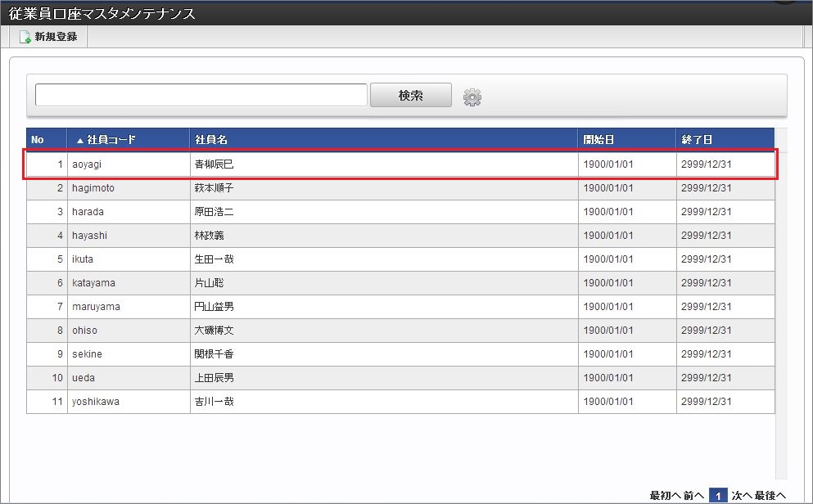Screen dimensions: 813x504
Task: Click the 新規登録 document icon
Action: [x=25, y=37]
